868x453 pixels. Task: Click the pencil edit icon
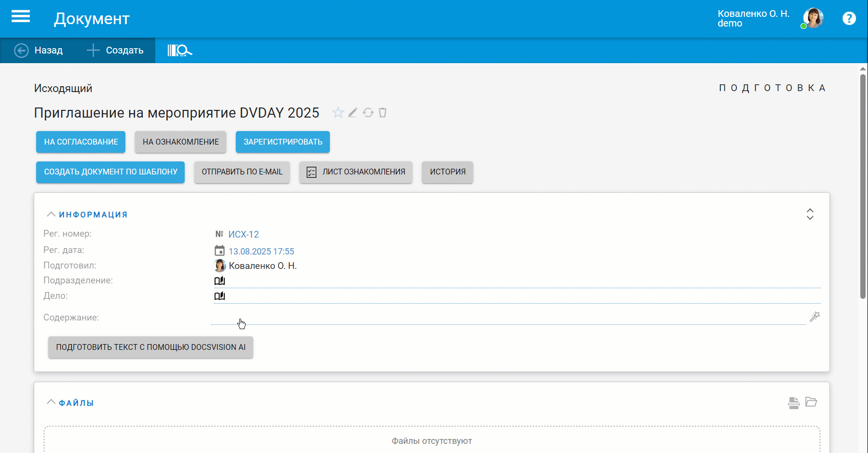coord(353,113)
